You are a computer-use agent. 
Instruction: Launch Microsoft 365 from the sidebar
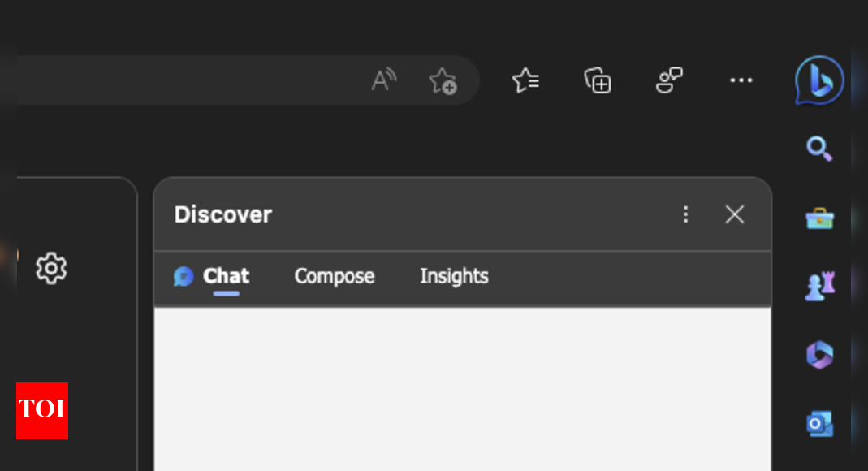coord(818,355)
